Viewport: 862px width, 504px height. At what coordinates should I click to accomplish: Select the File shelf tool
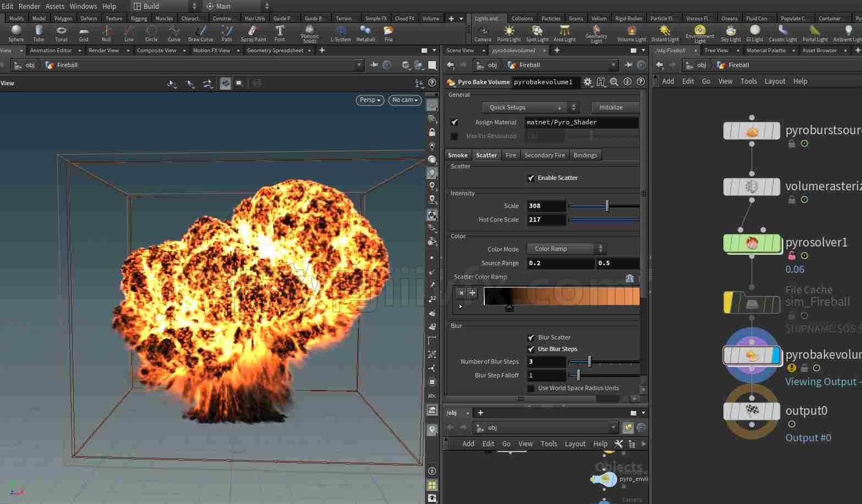[389, 34]
